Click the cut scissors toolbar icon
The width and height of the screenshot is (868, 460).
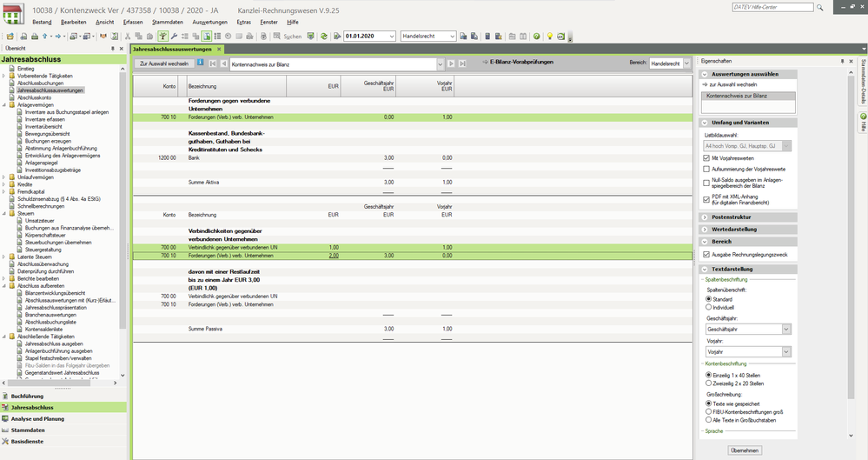[128, 36]
